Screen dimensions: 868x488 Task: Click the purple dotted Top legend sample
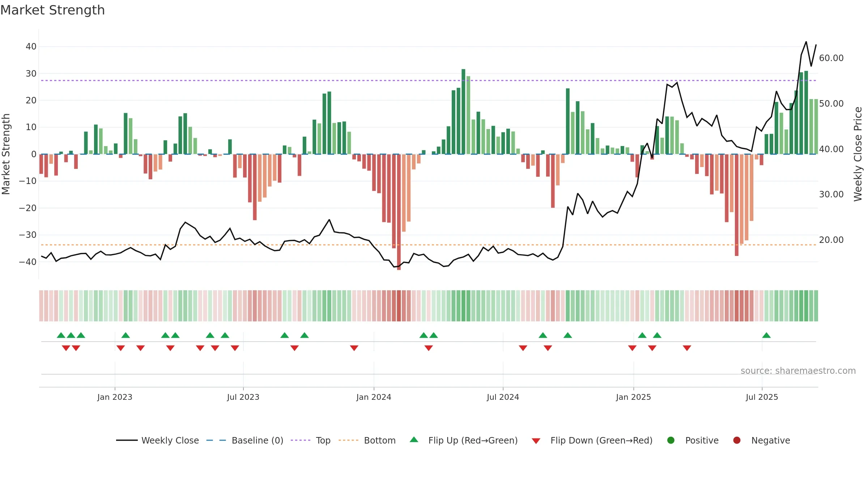point(301,440)
